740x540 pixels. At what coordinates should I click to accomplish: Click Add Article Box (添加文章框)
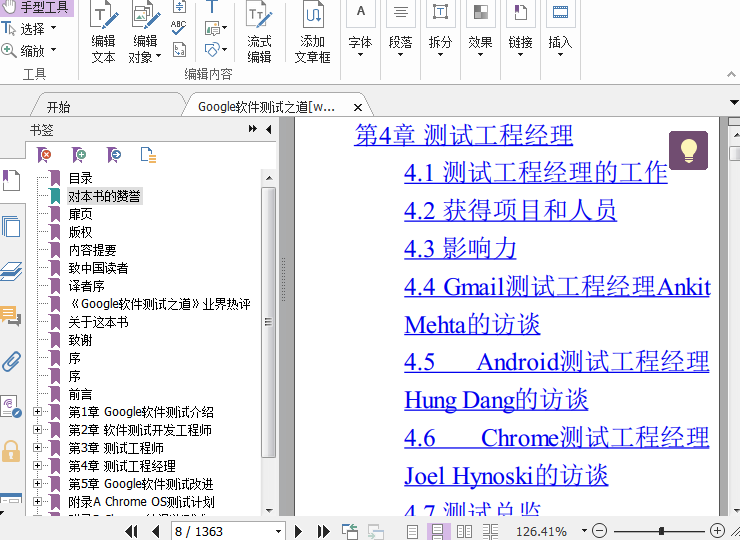pos(312,32)
